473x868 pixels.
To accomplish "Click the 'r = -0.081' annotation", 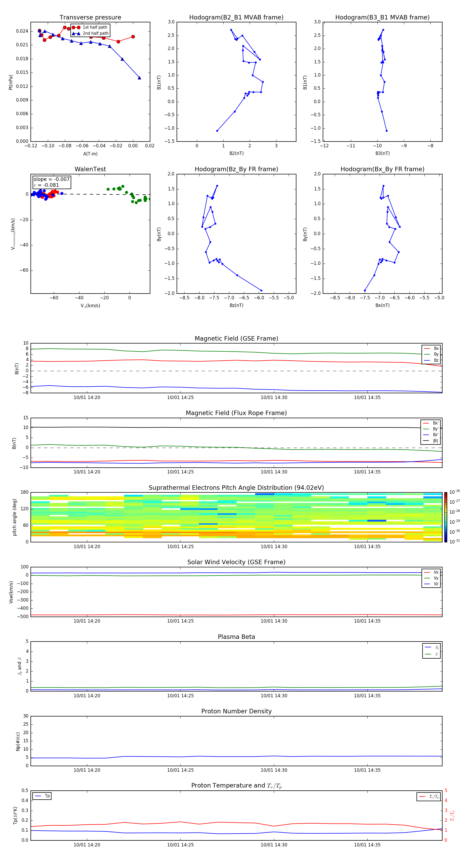I will 47,185.
